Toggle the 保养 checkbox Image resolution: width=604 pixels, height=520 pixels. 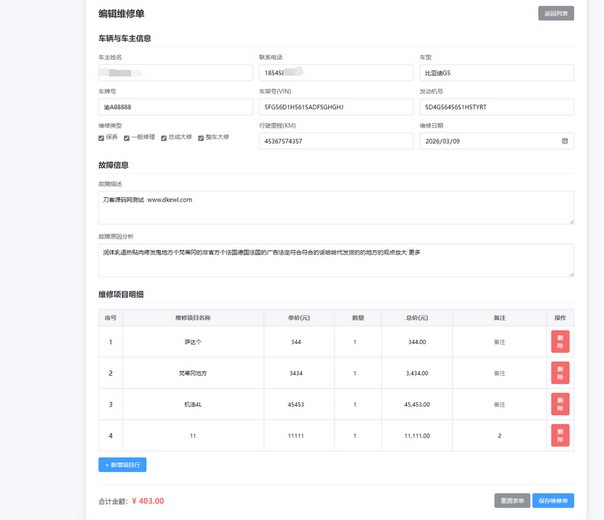coord(102,138)
